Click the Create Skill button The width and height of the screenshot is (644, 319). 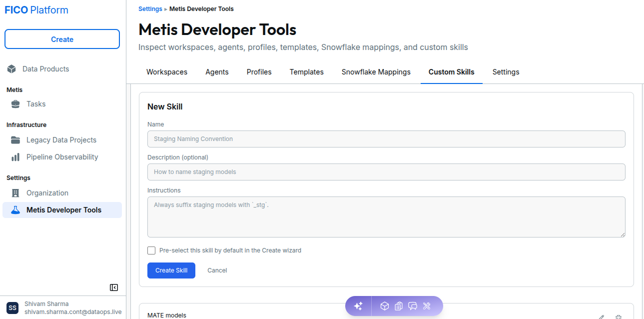pos(171,270)
